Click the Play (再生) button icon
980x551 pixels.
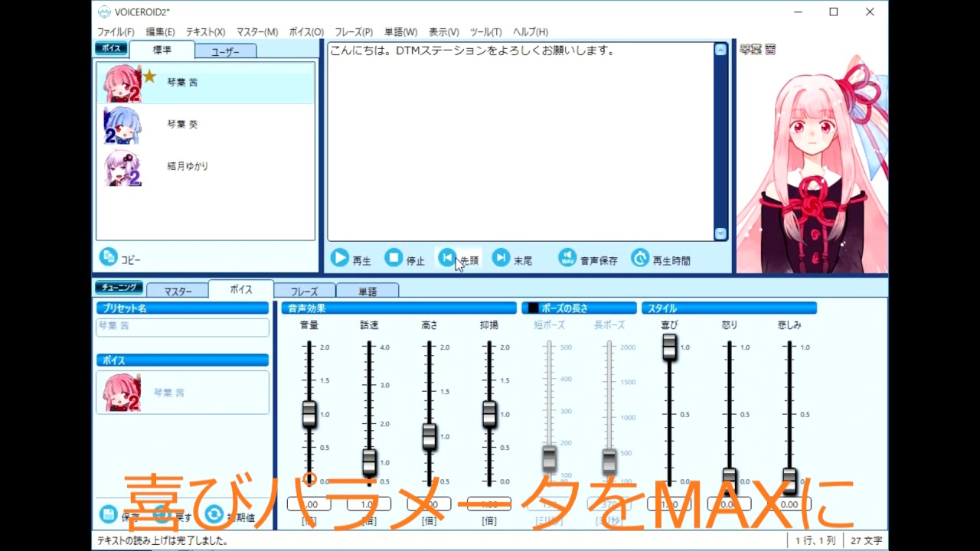(x=340, y=259)
